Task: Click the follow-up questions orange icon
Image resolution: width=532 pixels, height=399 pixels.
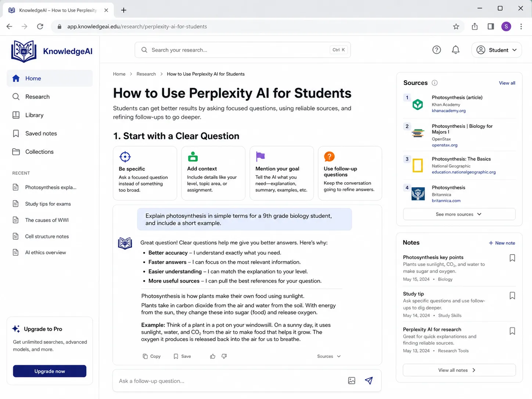Action: [x=329, y=157]
